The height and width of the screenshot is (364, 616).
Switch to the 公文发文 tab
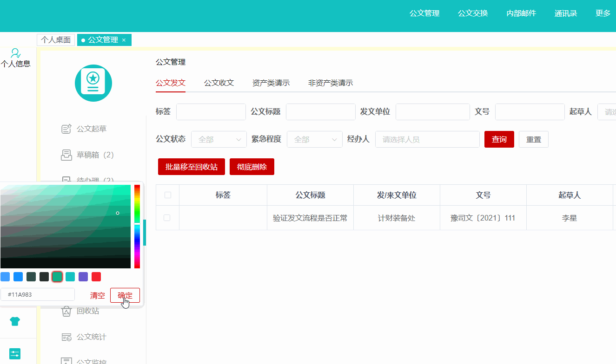tap(171, 83)
